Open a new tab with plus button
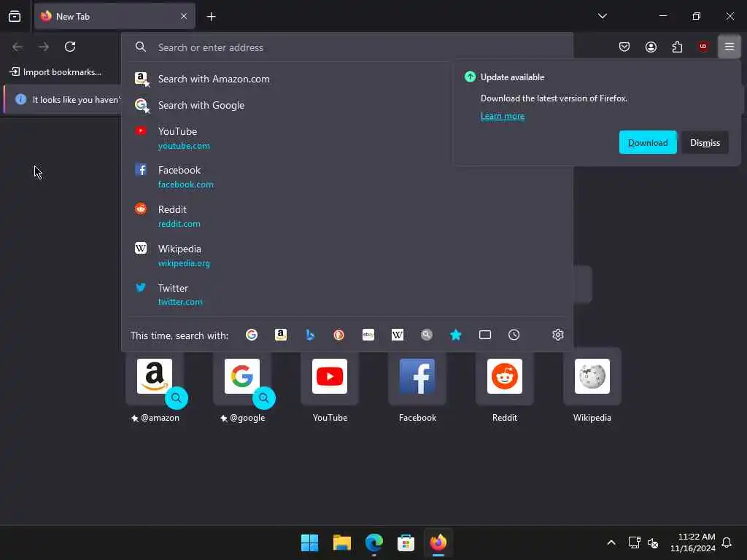The image size is (747, 560). tap(211, 17)
